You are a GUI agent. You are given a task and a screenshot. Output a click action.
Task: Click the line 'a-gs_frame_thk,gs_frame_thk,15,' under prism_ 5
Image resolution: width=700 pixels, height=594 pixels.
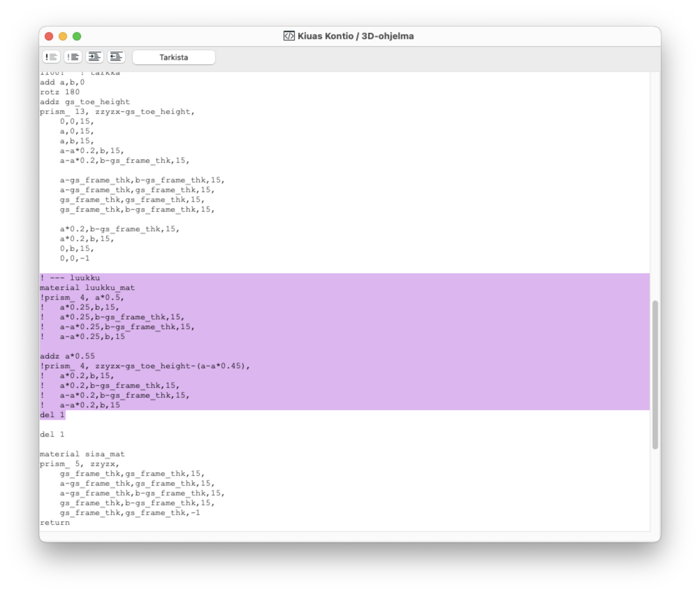(x=137, y=483)
